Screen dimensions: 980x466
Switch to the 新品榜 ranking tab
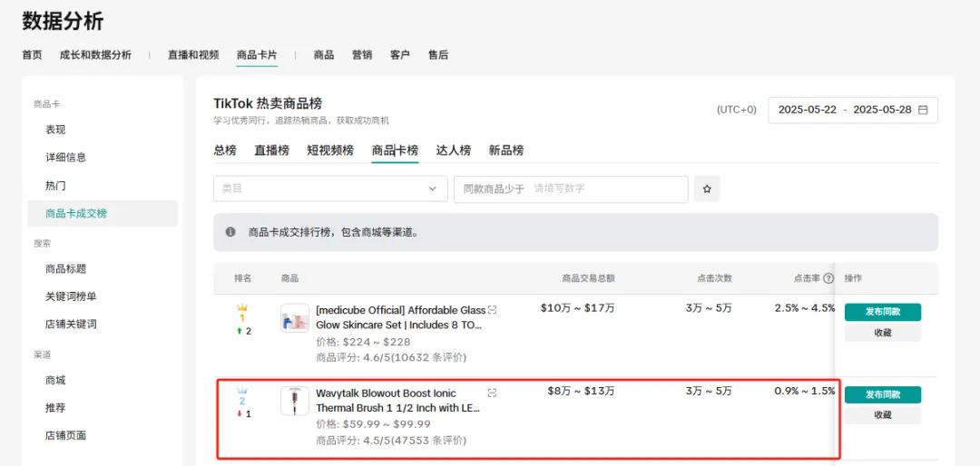(x=506, y=150)
